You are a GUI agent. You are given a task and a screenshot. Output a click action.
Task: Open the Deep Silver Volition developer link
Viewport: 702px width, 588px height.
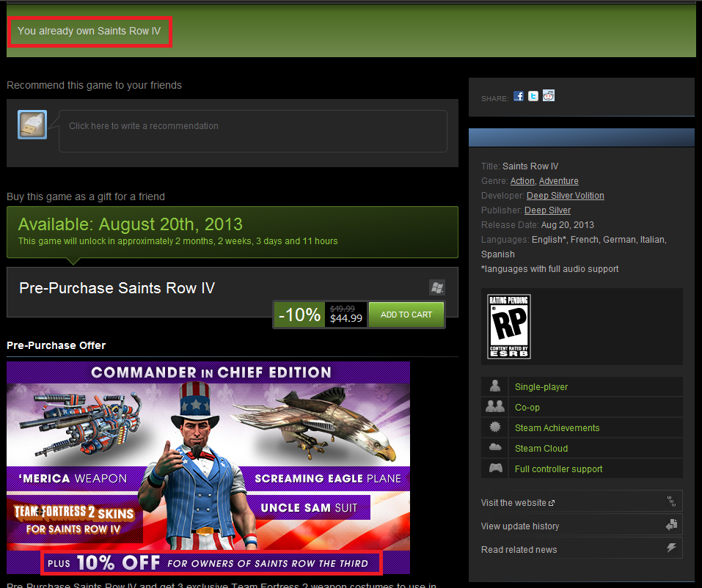[x=566, y=196]
